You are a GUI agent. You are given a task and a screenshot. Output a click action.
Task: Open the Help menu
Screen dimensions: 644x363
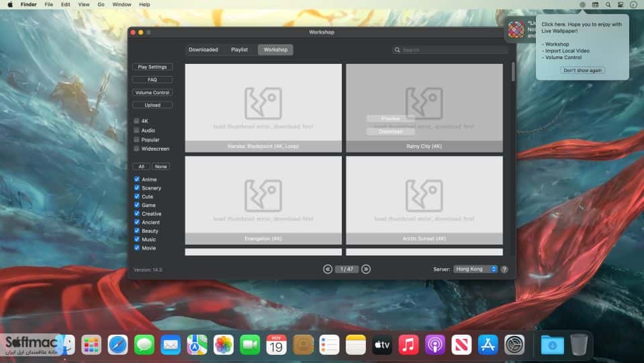tap(144, 5)
